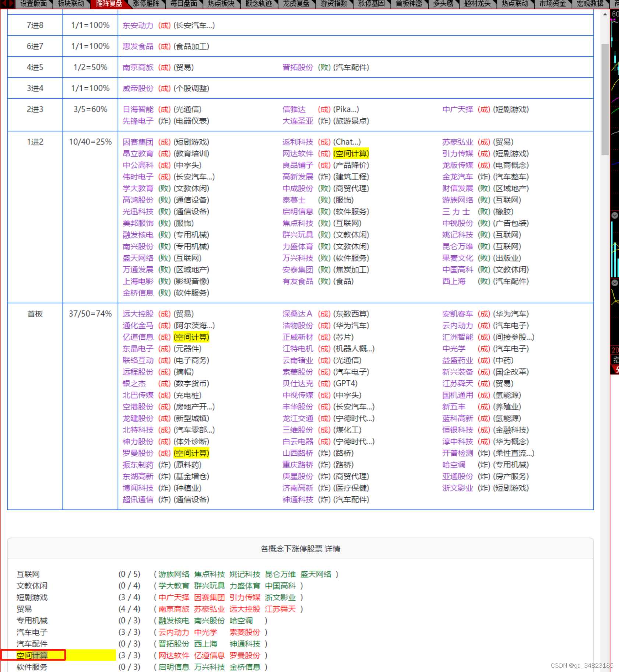Open stock 贝仕达克
This screenshot has height=672, width=619.
point(298,384)
